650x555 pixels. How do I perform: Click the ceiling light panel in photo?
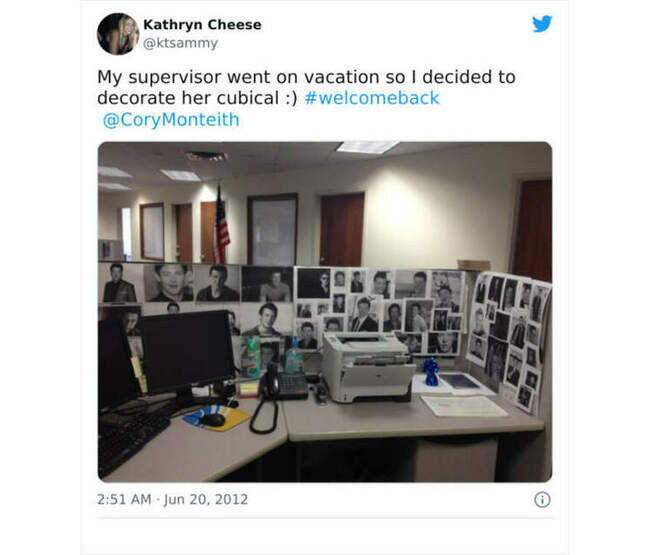[x=366, y=147]
